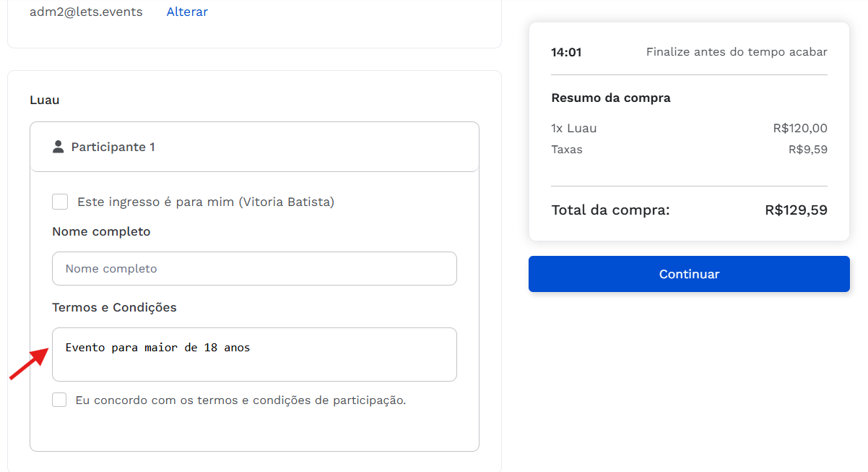Select the Luau section heading

(x=45, y=100)
